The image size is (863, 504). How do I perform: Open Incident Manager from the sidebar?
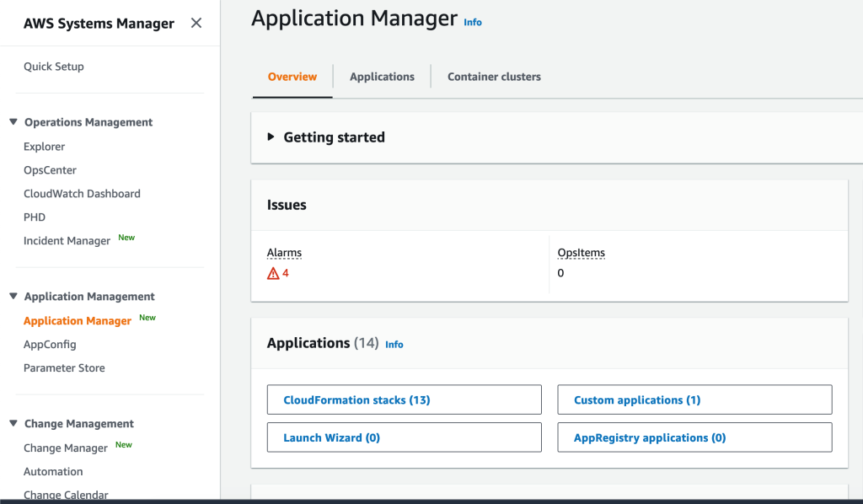tap(67, 240)
